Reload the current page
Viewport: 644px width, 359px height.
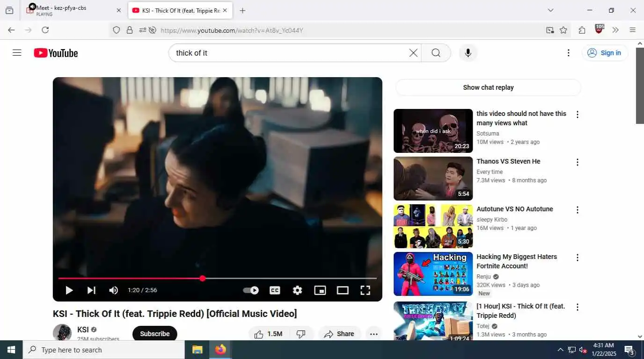click(45, 30)
